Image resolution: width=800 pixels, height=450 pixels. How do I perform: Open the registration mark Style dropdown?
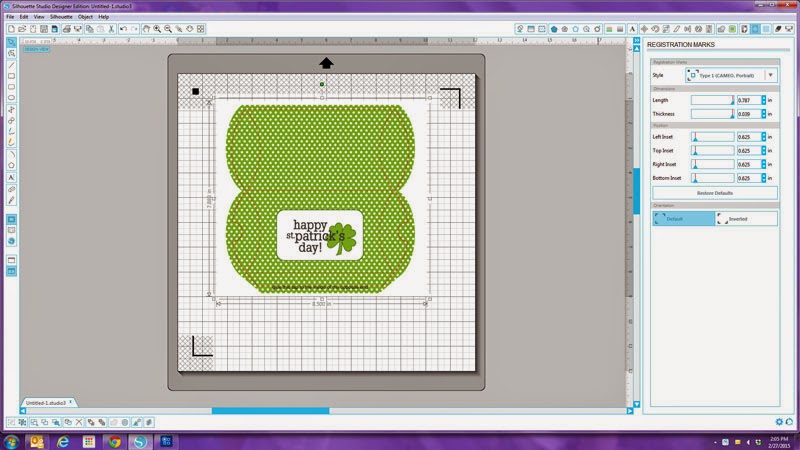coord(731,75)
